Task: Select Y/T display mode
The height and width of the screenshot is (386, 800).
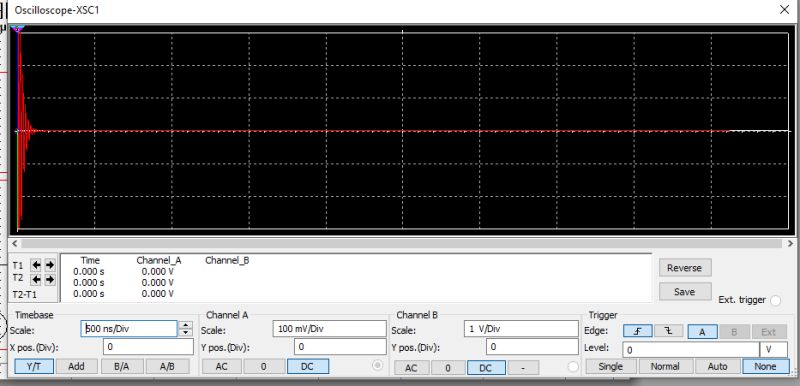Action: [x=34, y=366]
